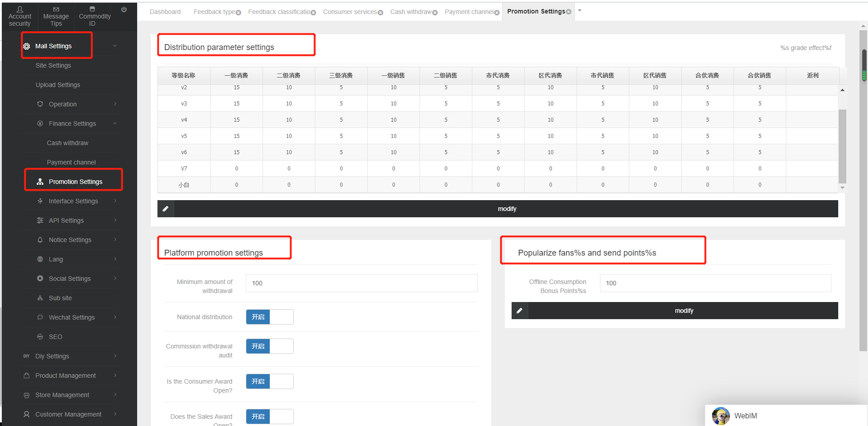Image resolution: width=868 pixels, height=426 pixels.
Task: Click Minimum amount of withdrawal field
Action: click(361, 283)
